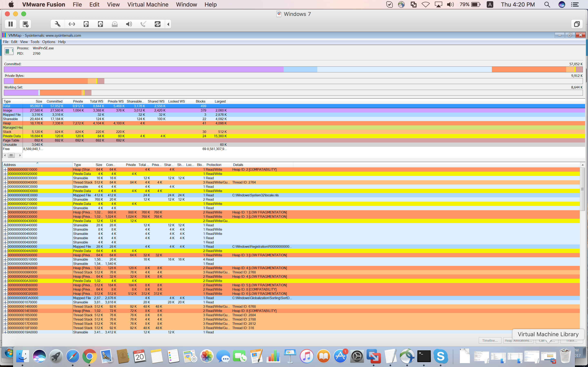Click the VM sound speaker icon
588x367 pixels.
129,24
